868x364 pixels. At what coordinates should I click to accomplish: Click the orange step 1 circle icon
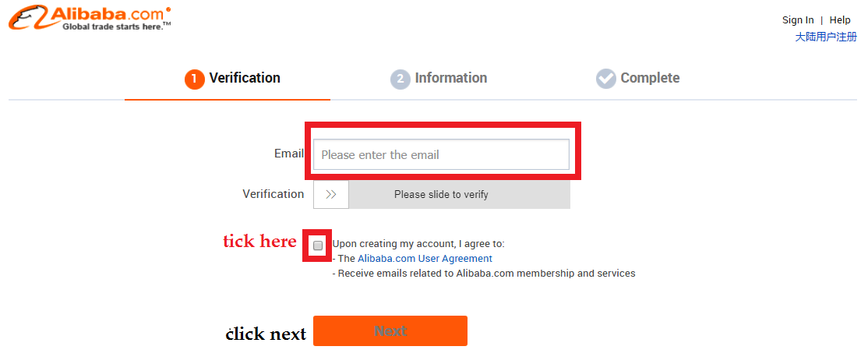tap(194, 80)
